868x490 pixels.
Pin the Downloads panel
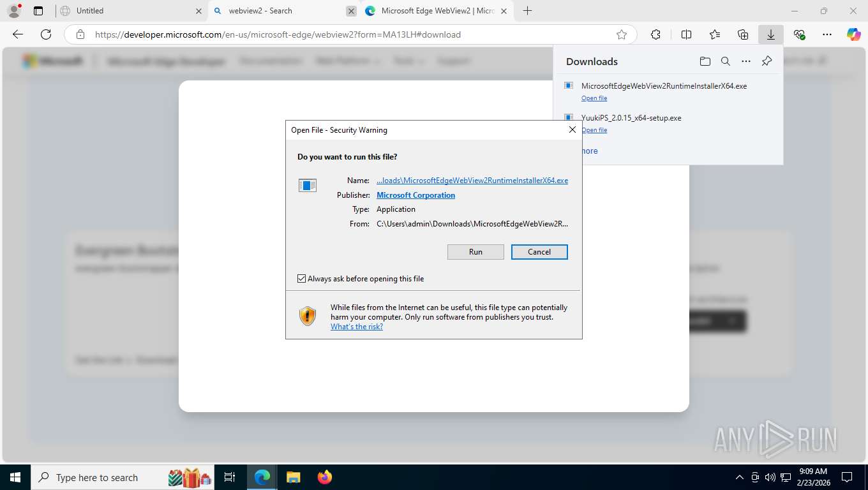point(767,61)
